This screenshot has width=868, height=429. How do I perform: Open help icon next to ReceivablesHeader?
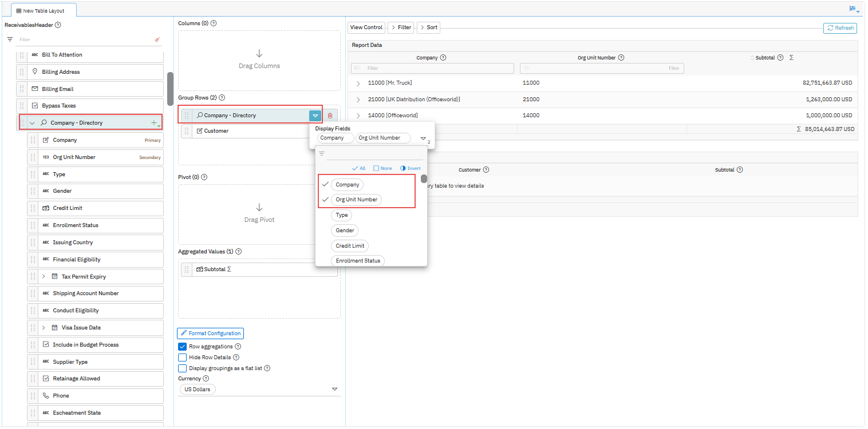[x=58, y=25]
